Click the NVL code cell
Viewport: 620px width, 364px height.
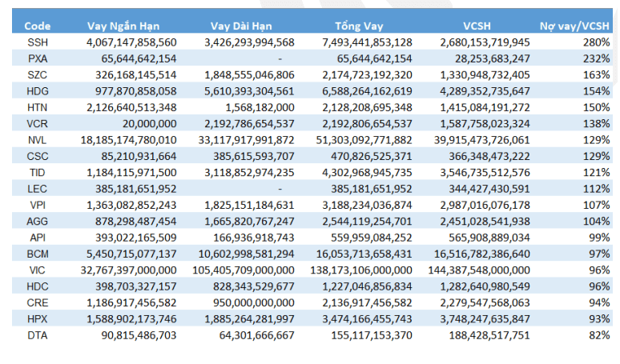pos(38,140)
